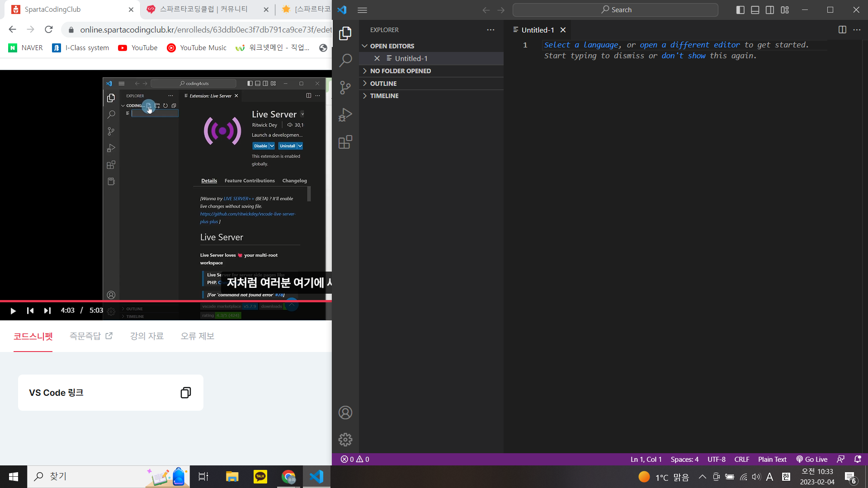The height and width of the screenshot is (488, 868).
Task: Open Run and Debug view in VS Code
Action: pyautogui.click(x=345, y=115)
